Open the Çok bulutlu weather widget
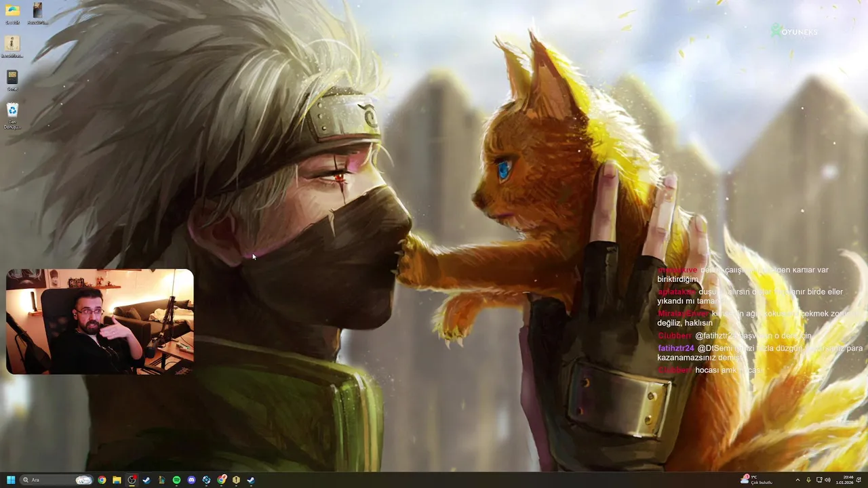This screenshot has width=868, height=488. pyautogui.click(x=757, y=480)
